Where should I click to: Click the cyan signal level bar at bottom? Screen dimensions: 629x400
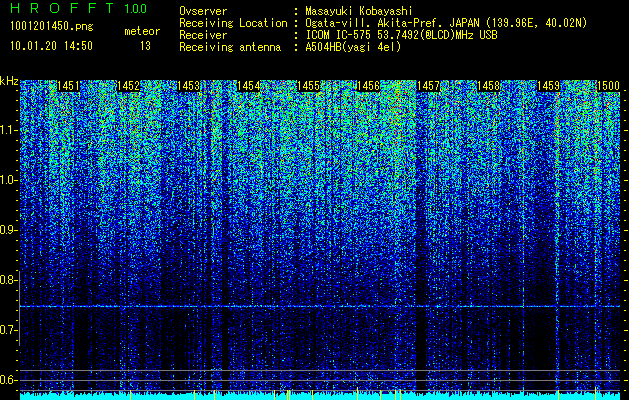coord(320,396)
